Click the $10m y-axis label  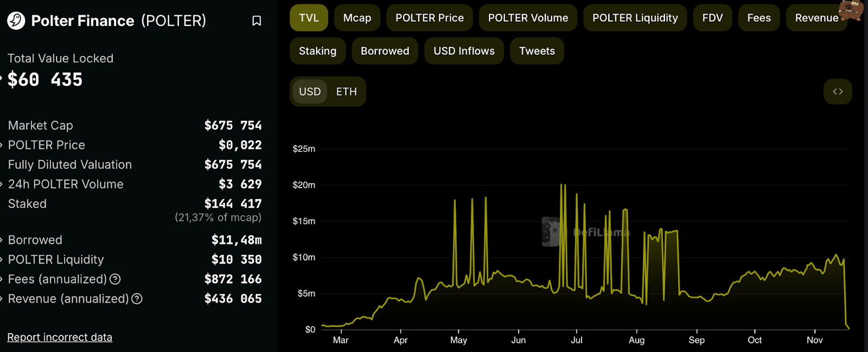(304, 257)
